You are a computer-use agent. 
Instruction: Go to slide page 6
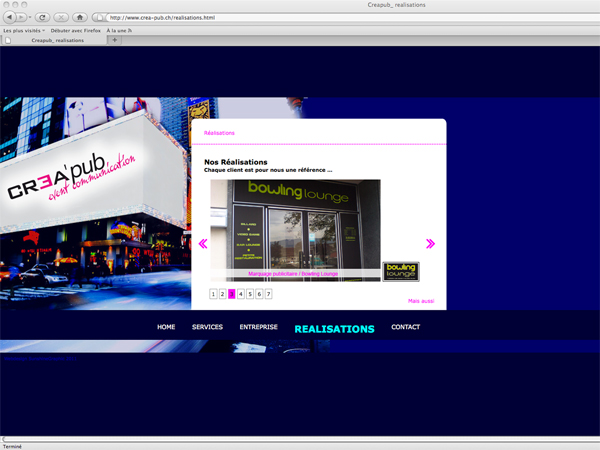tap(259, 294)
